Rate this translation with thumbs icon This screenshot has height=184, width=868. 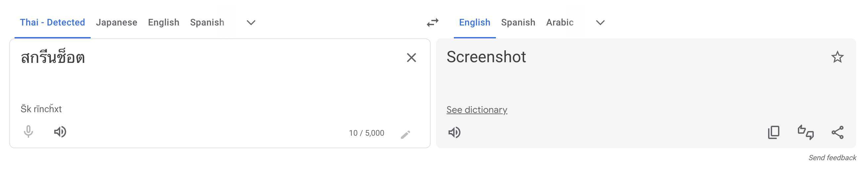click(x=805, y=132)
